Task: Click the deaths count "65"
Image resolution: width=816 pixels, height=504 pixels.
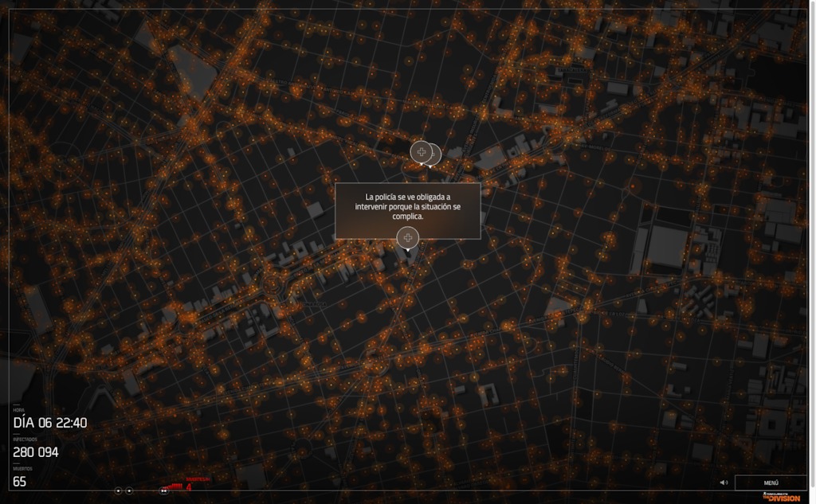Action: click(x=19, y=482)
